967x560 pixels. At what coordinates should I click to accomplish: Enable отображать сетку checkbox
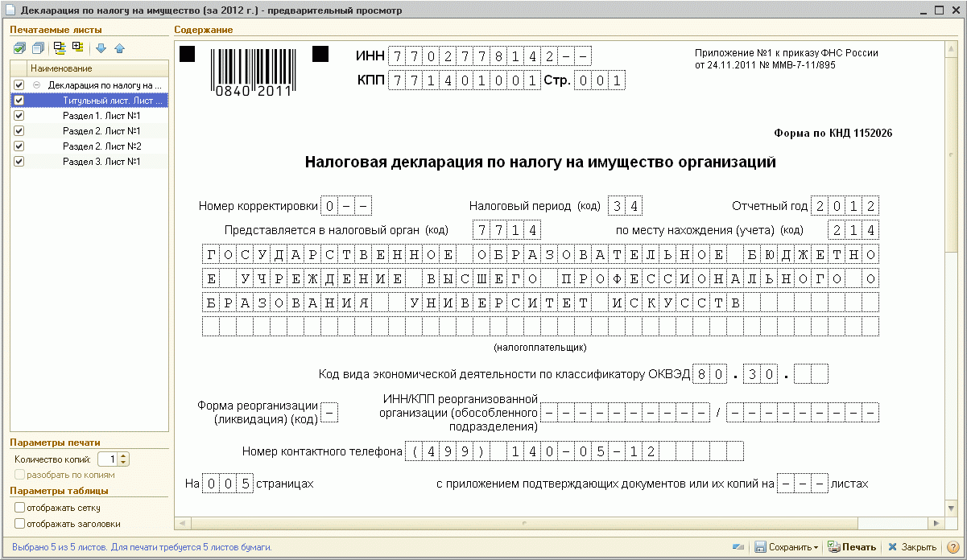19,508
